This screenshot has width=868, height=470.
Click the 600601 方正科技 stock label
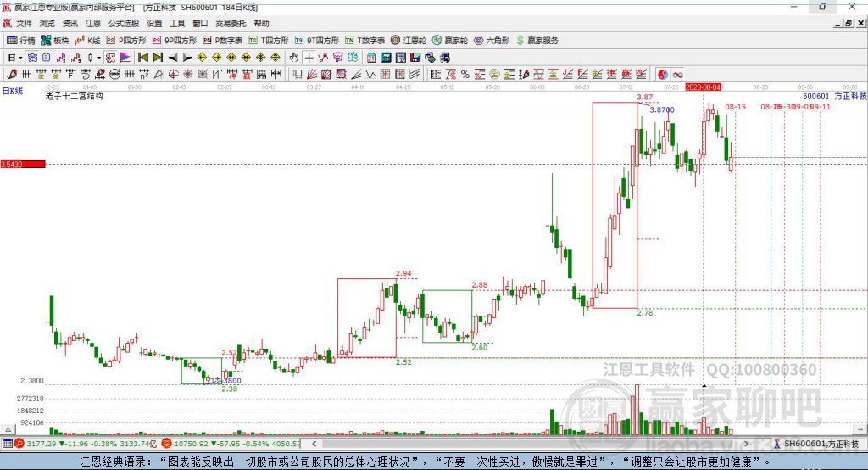834,96
